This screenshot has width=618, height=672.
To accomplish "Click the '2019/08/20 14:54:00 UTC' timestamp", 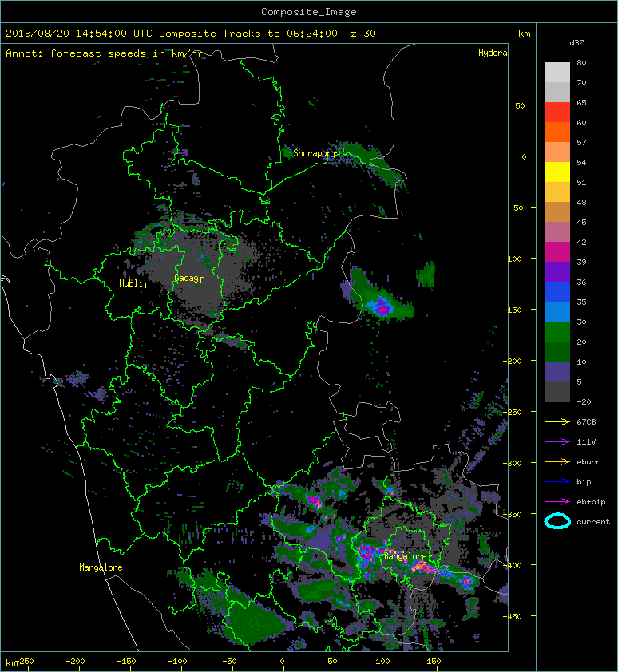I will 79,34.
